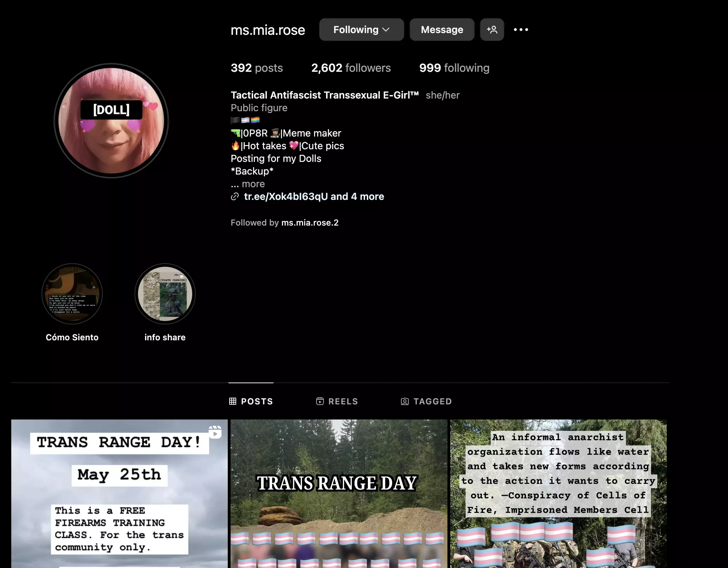The width and height of the screenshot is (728, 568).
Task: Click the Public figure category label
Action: [259, 108]
